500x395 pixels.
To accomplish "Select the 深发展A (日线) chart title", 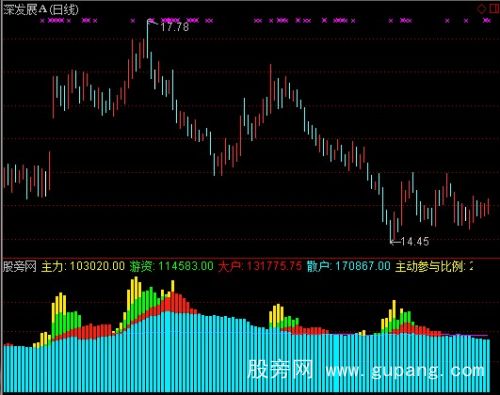I will click(41, 10).
